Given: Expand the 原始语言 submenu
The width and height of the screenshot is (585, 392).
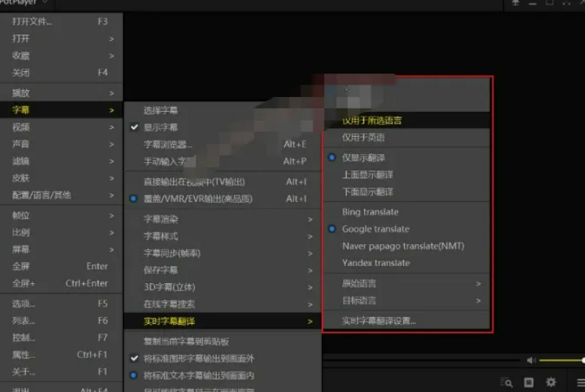Looking at the screenshot, I should pyautogui.click(x=406, y=283).
